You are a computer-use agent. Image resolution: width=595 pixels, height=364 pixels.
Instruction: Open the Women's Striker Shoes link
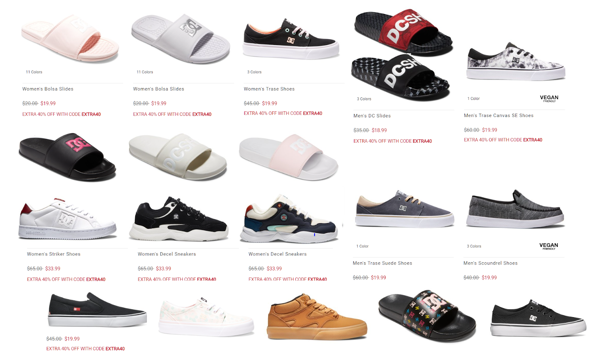pos(54,254)
